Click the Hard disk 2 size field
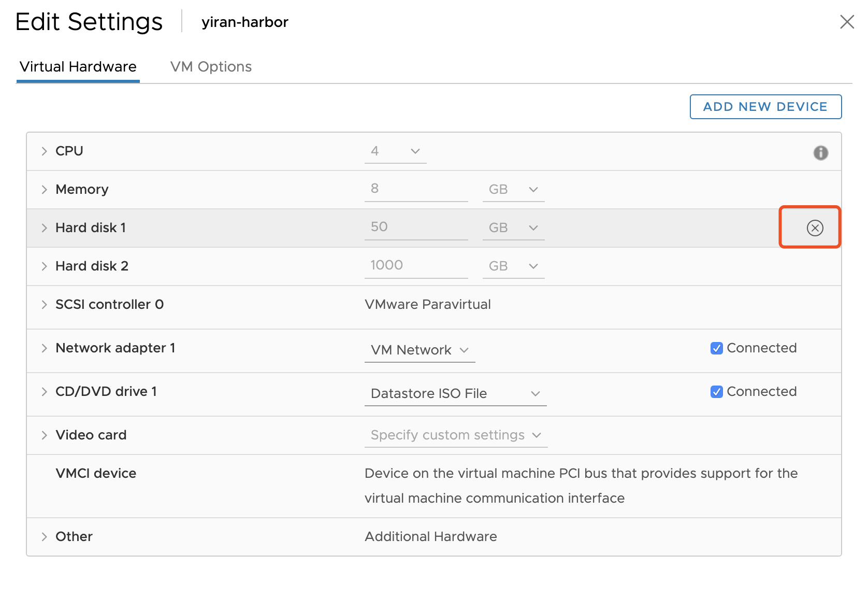868x597 pixels. coord(415,265)
